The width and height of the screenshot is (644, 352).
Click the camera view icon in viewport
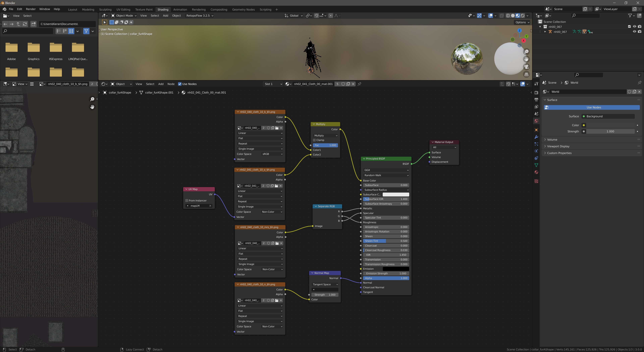(526, 67)
